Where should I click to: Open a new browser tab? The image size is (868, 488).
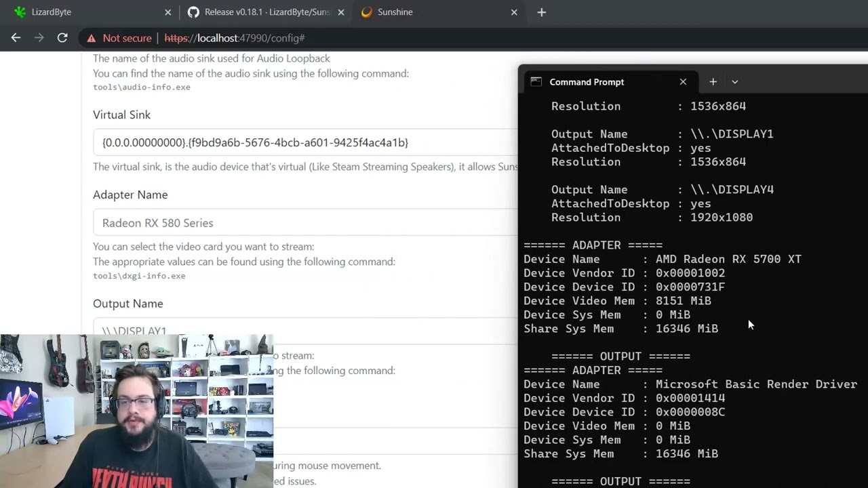541,12
